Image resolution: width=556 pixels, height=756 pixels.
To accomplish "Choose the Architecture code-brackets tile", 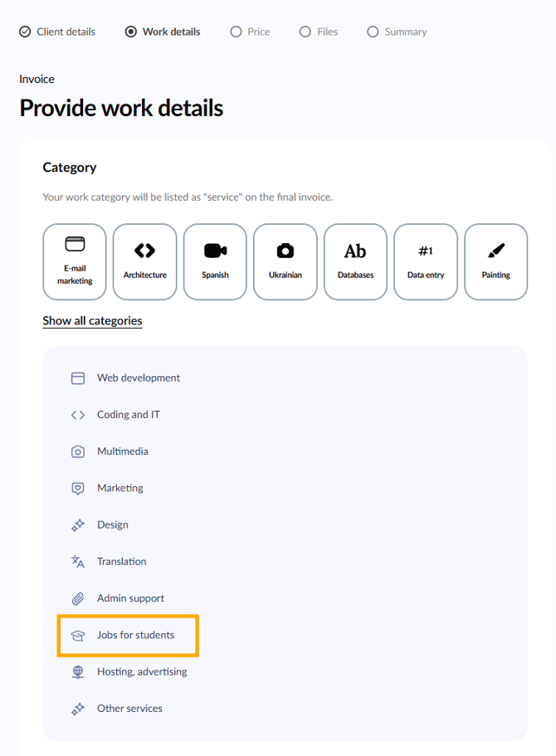I will click(x=145, y=261).
